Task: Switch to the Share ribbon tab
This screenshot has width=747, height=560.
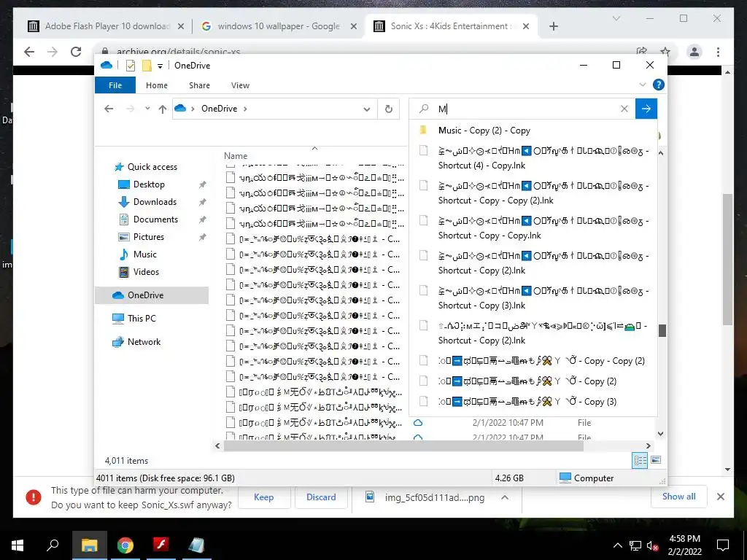Action: (x=199, y=85)
